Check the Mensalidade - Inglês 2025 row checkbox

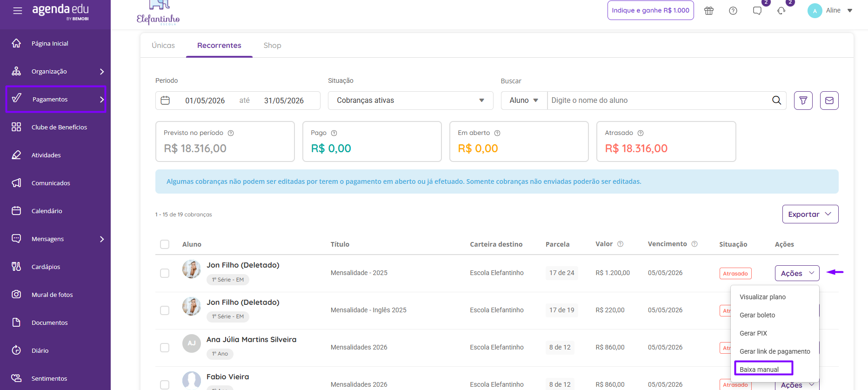coord(165,310)
